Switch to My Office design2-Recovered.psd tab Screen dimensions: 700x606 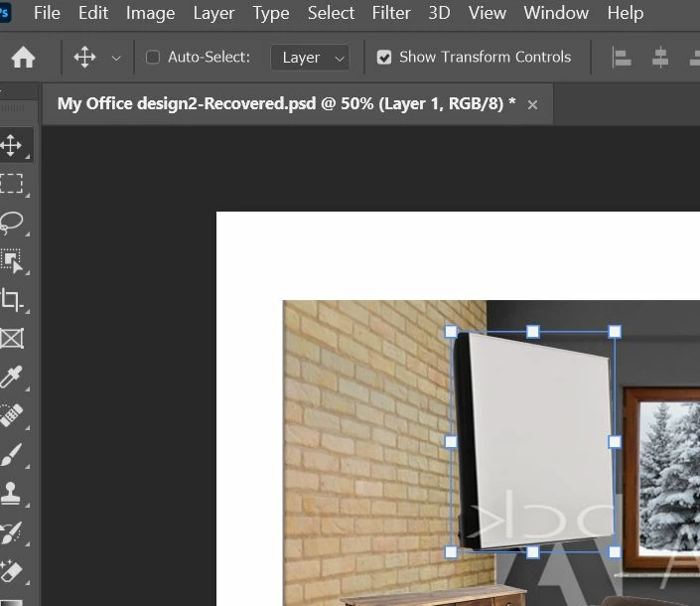tap(287, 104)
